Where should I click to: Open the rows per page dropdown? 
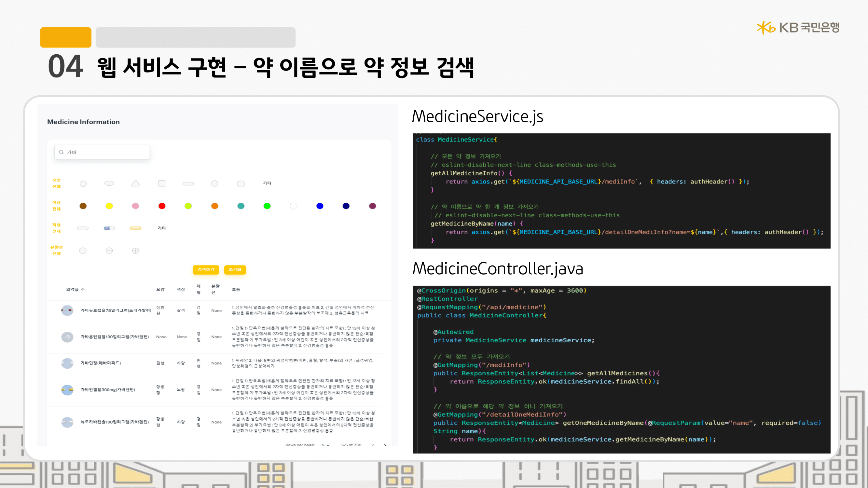click(x=325, y=445)
